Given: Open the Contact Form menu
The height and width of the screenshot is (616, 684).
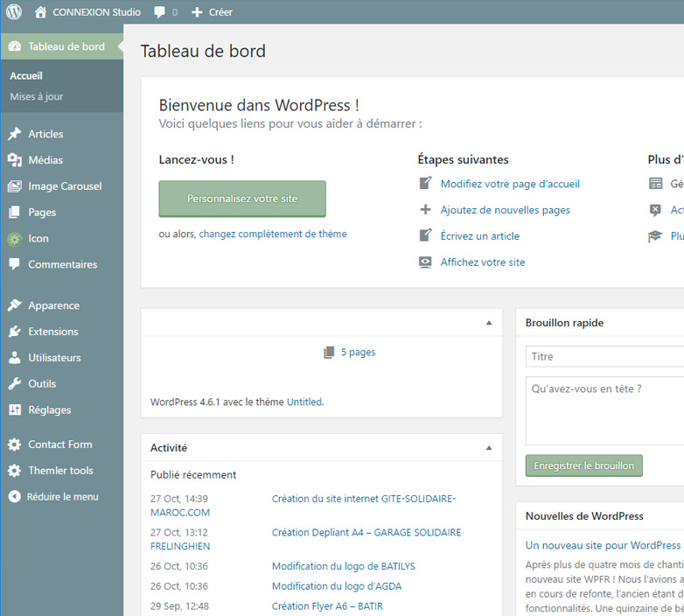Looking at the screenshot, I should click(x=61, y=444).
